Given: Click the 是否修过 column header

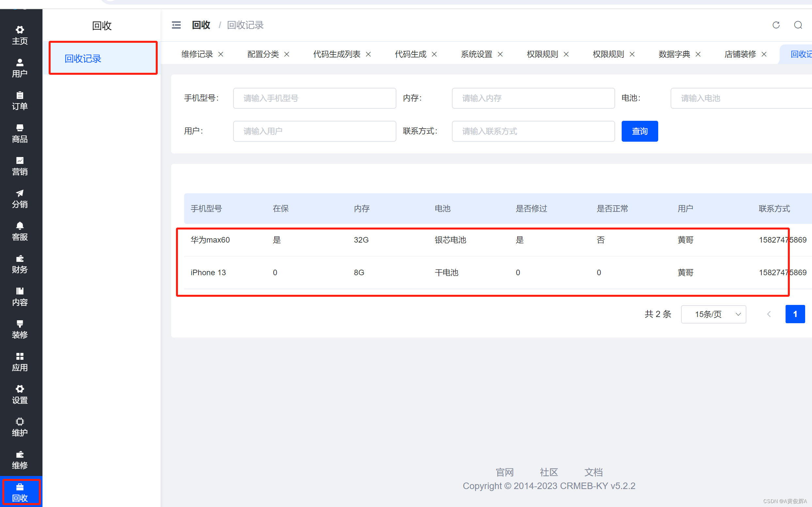Looking at the screenshot, I should [531, 209].
